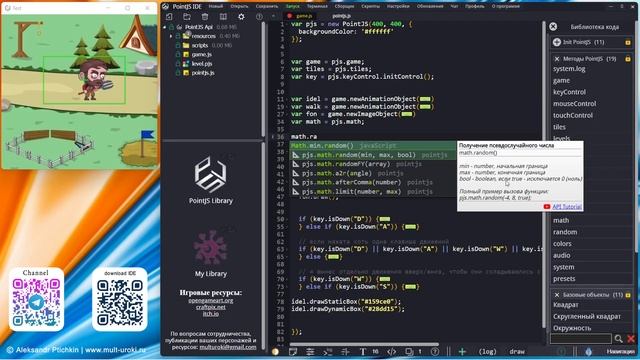Image resolution: width=640 pixels, height=360 pixels.
Task: Open the opengameart.org link
Action: click(211, 300)
